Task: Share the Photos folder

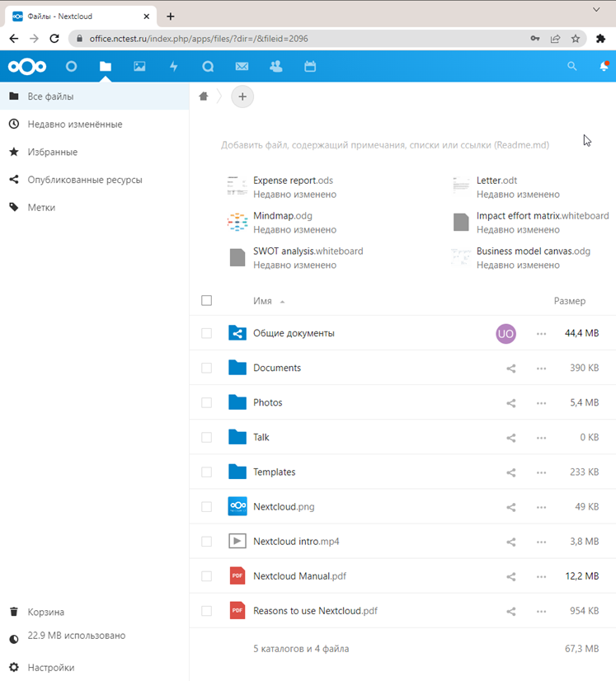Action: [x=511, y=403]
